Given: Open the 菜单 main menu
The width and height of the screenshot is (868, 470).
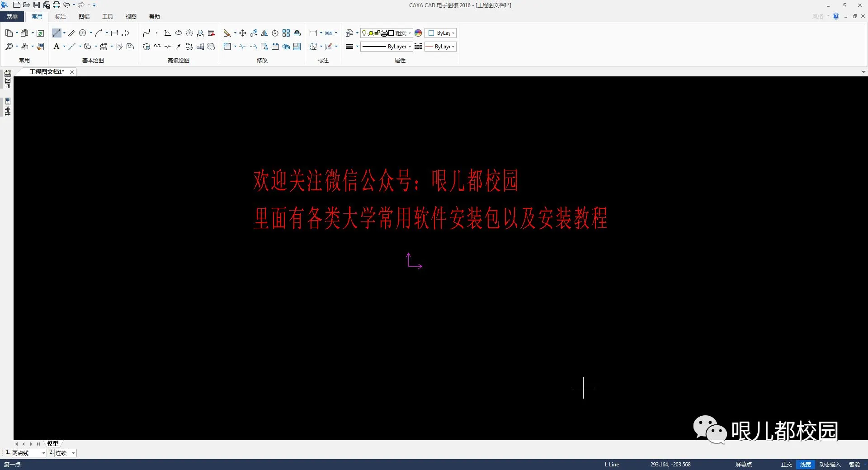Looking at the screenshot, I should click(12, 17).
